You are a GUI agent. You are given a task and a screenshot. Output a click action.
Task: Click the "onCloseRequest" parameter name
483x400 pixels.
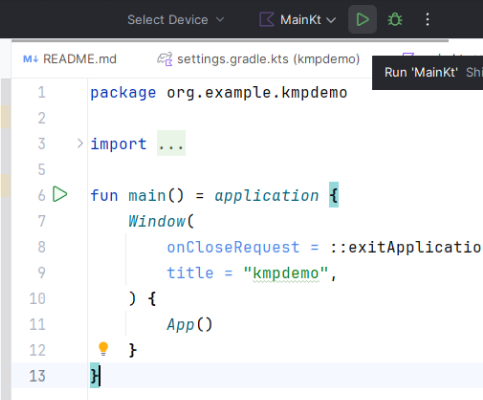tap(233, 247)
